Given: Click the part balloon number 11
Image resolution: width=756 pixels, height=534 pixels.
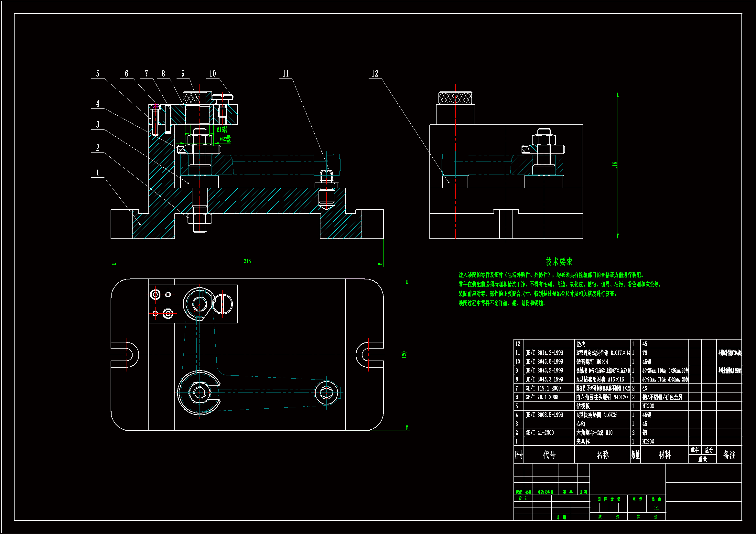Looking at the screenshot, I should pyautogui.click(x=286, y=74).
